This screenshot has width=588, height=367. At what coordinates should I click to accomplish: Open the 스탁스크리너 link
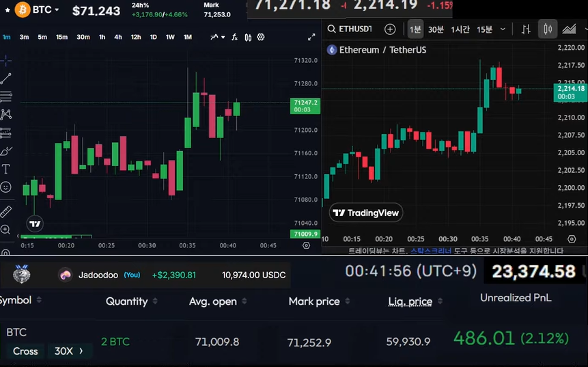pyautogui.click(x=431, y=251)
